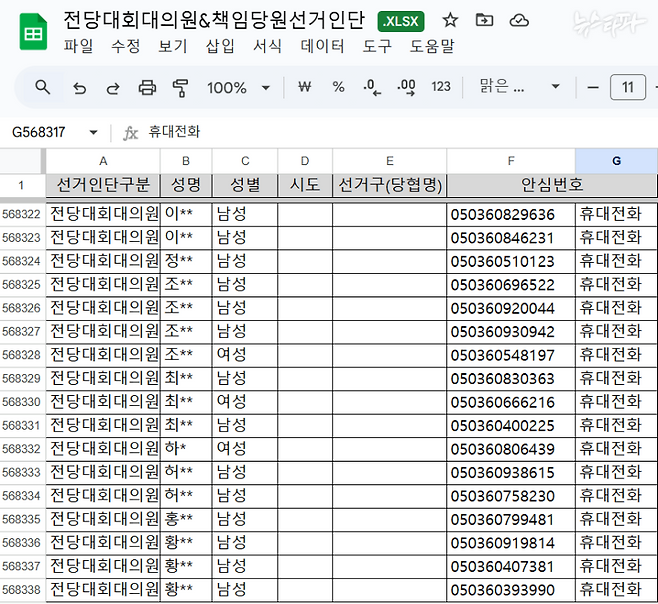Select column F header
The width and height of the screenshot is (658, 604).
tap(511, 161)
